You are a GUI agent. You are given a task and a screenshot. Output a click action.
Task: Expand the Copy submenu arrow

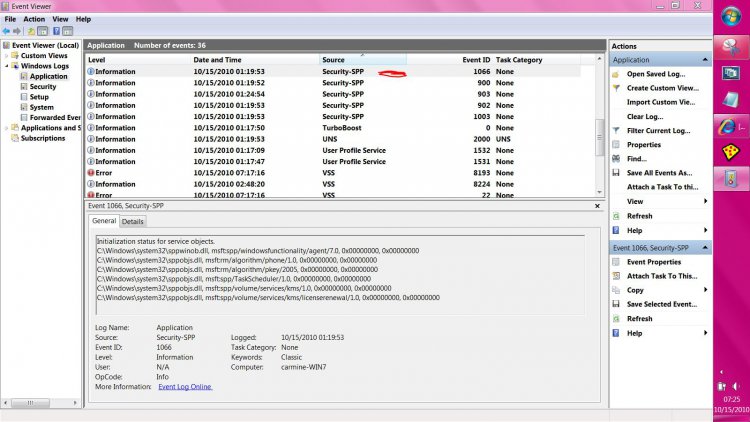[706, 290]
